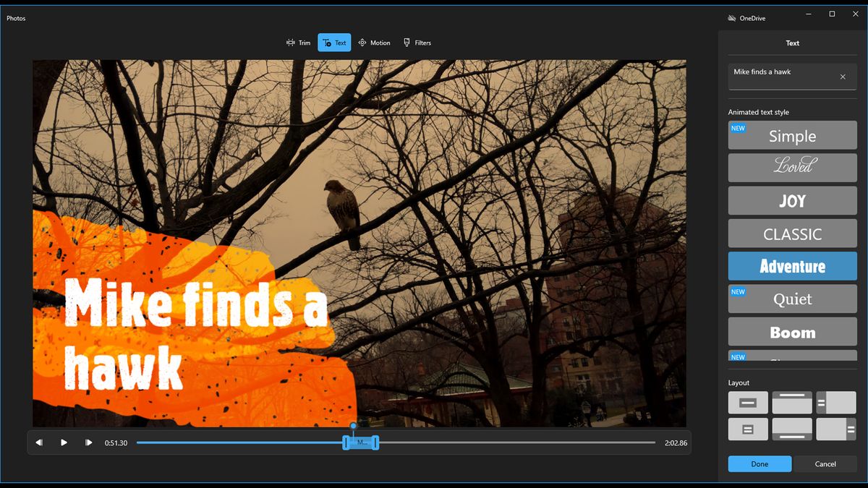Select the bottom-banner text layout icon
The height and width of the screenshot is (488, 868).
(x=792, y=429)
